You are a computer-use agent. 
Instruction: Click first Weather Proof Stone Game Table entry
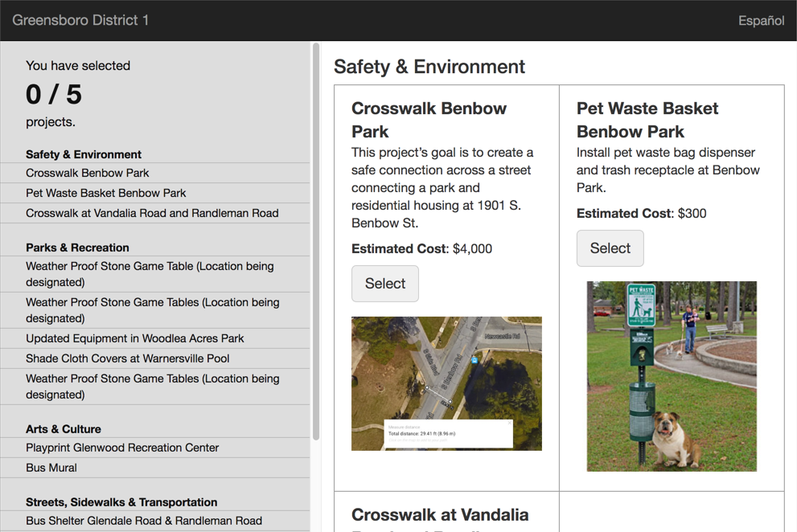(150, 274)
